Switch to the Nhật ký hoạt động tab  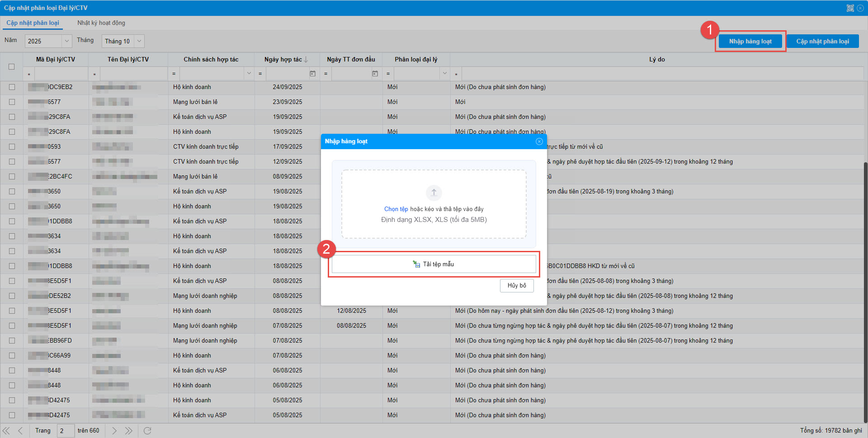[101, 23]
